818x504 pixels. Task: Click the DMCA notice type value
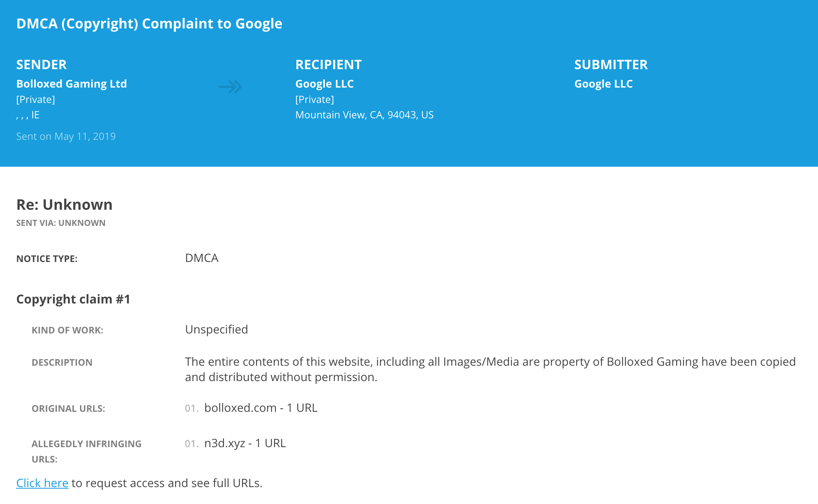tap(201, 258)
